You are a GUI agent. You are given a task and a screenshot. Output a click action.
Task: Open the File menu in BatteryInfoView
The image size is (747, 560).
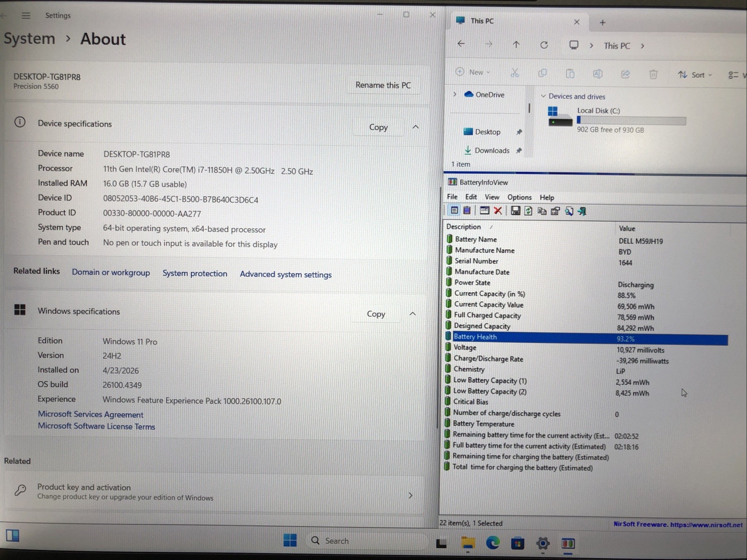452,197
